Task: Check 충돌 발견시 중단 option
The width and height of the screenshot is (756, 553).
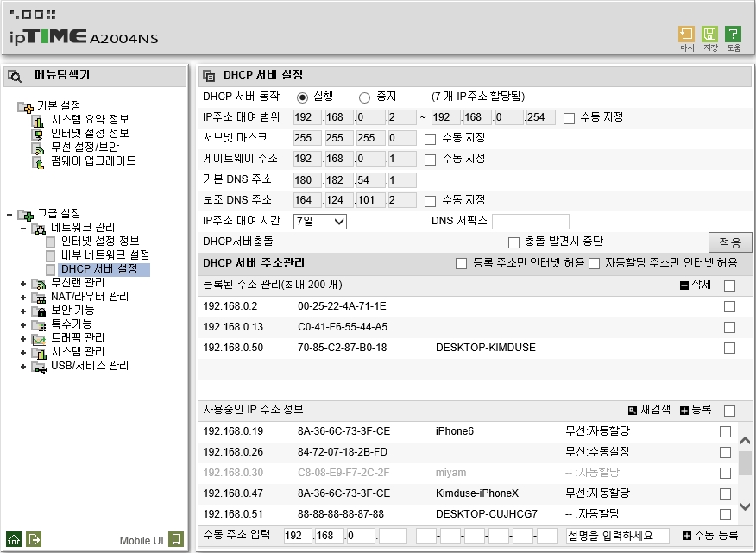Action: tap(513, 242)
